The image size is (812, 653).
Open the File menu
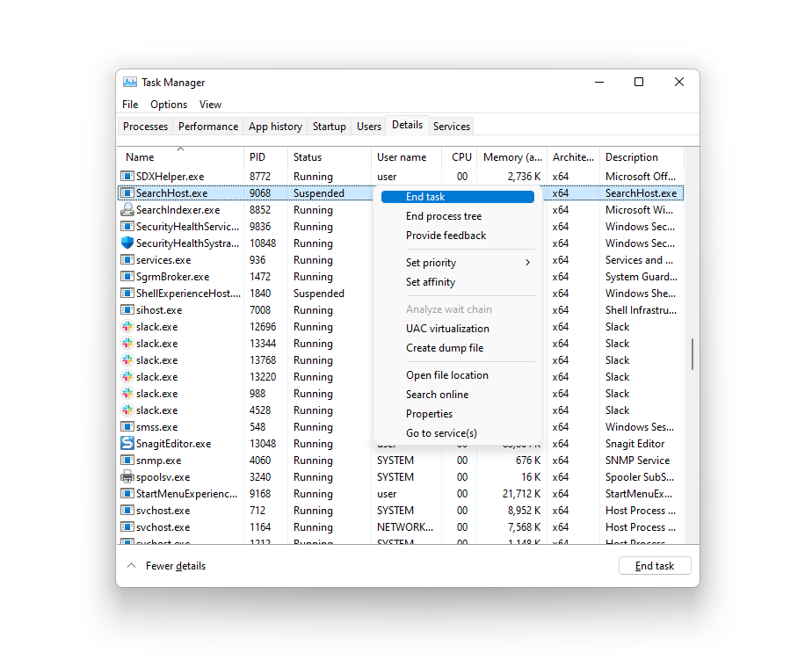coord(130,105)
